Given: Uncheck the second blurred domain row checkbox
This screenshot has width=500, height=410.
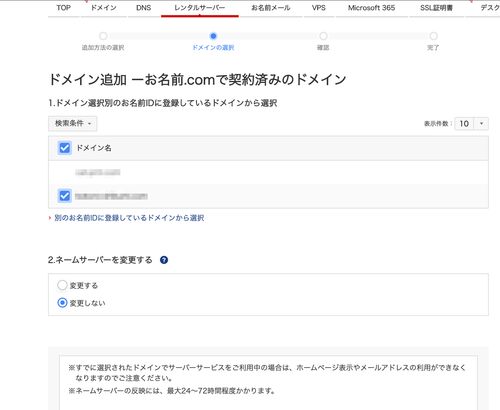Looking at the screenshot, I should click(x=64, y=196).
